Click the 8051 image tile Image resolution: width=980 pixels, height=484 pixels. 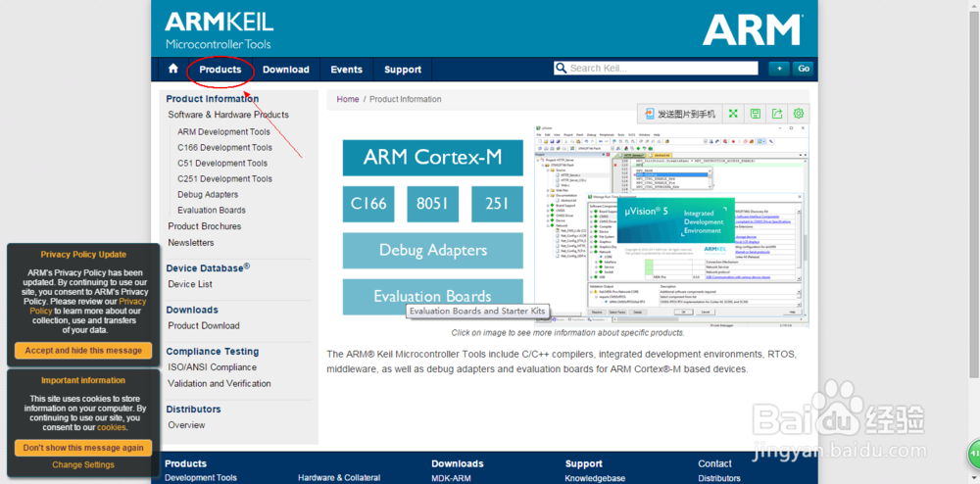(432, 204)
